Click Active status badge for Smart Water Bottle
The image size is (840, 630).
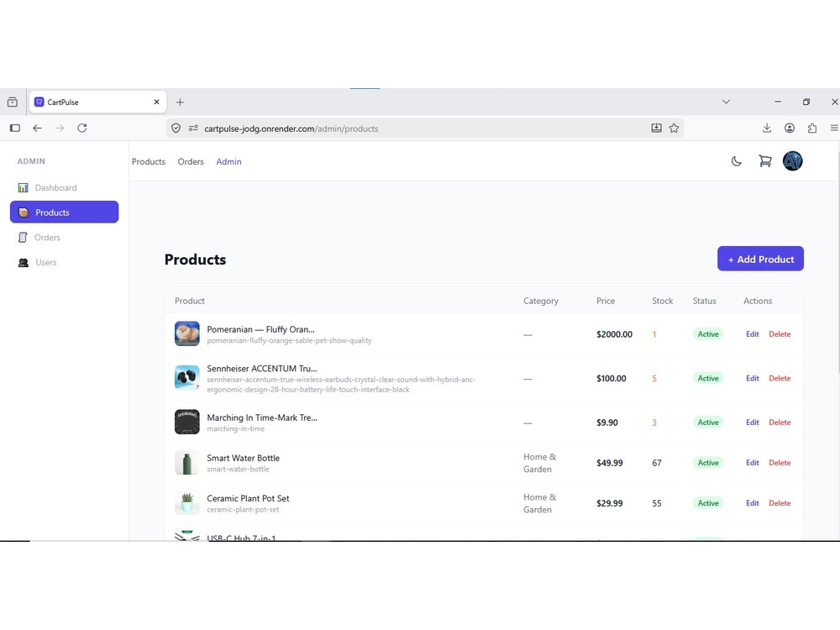tap(707, 463)
